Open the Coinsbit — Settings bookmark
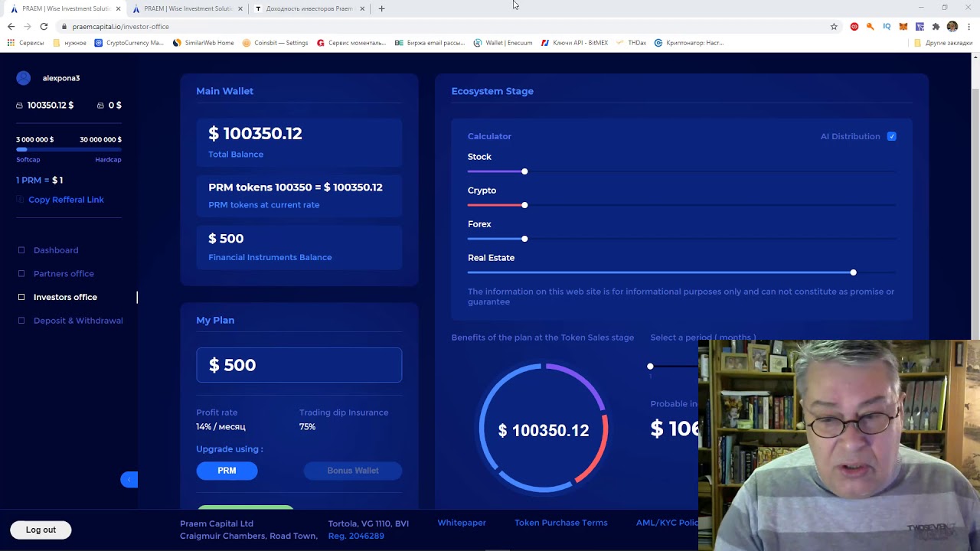This screenshot has width=980, height=551. coord(276,43)
